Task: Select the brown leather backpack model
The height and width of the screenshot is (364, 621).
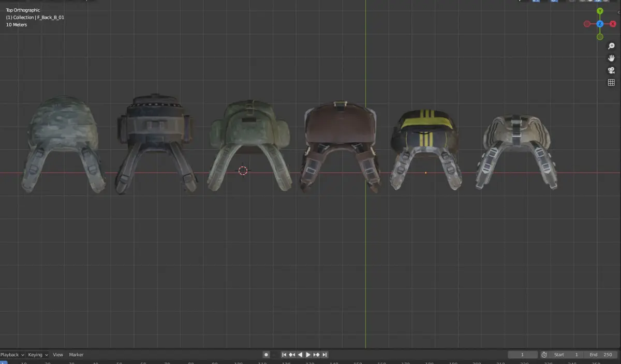Action: [340, 146]
